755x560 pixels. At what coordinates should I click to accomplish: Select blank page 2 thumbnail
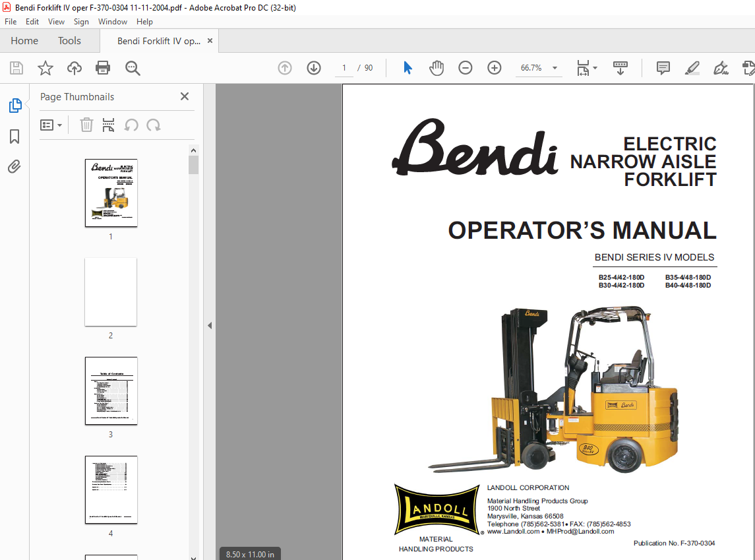(111, 292)
